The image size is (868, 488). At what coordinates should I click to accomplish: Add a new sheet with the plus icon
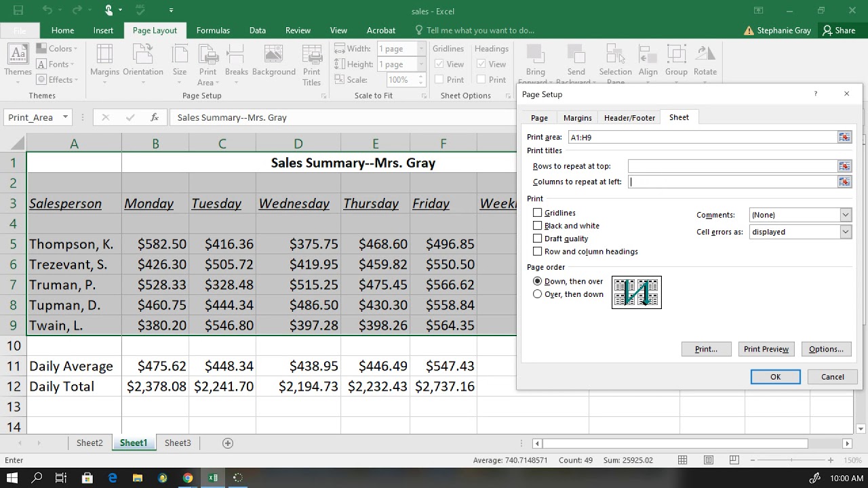pyautogui.click(x=228, y=443)
